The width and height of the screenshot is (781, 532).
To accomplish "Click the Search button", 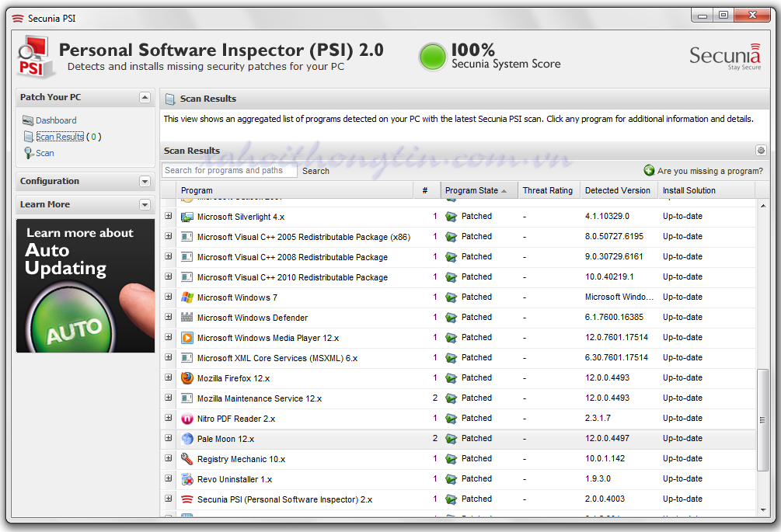I will click(316, 171).
